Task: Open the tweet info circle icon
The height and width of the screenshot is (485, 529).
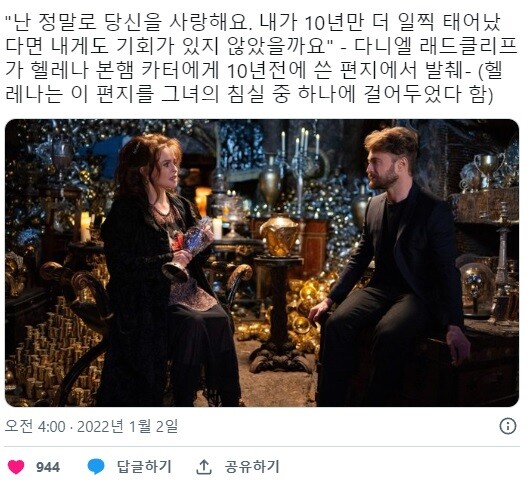Action: click(507, 426)
